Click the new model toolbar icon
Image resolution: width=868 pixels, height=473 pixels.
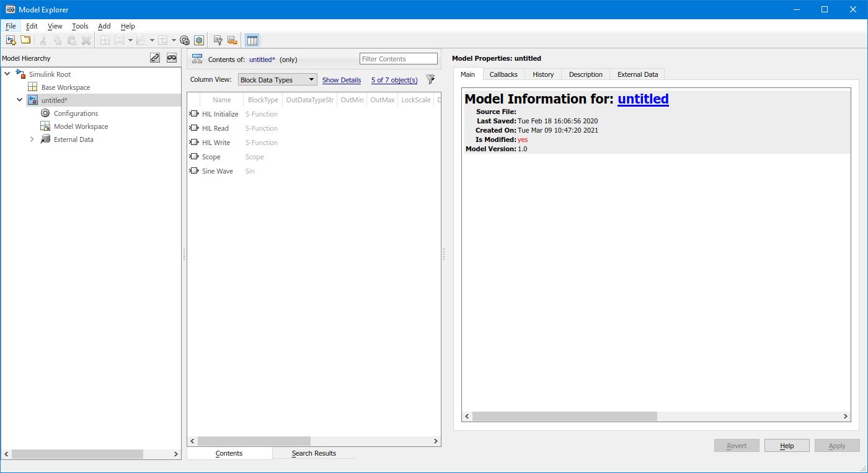11,40
